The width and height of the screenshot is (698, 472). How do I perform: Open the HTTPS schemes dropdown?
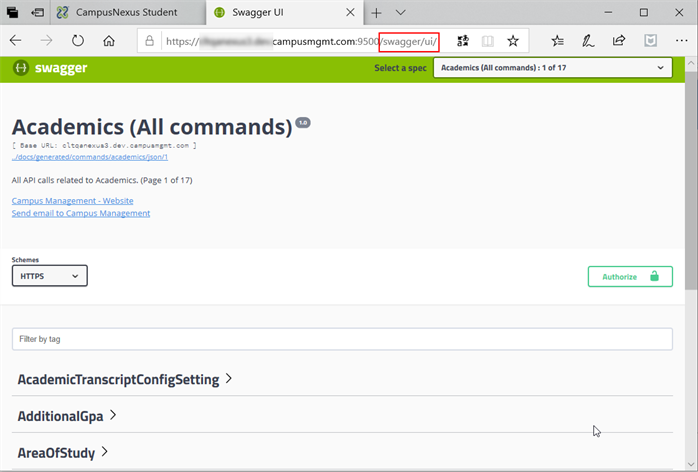click(49, 276)
